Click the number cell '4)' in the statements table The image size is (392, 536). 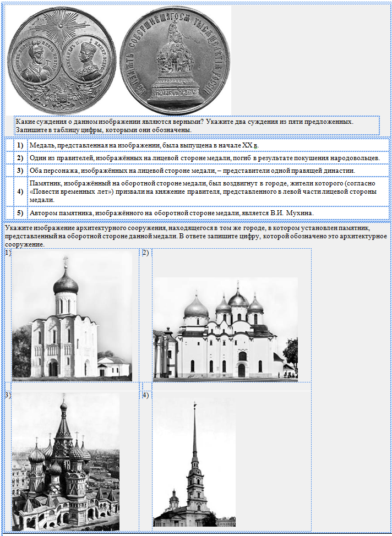tap(20, 192)
